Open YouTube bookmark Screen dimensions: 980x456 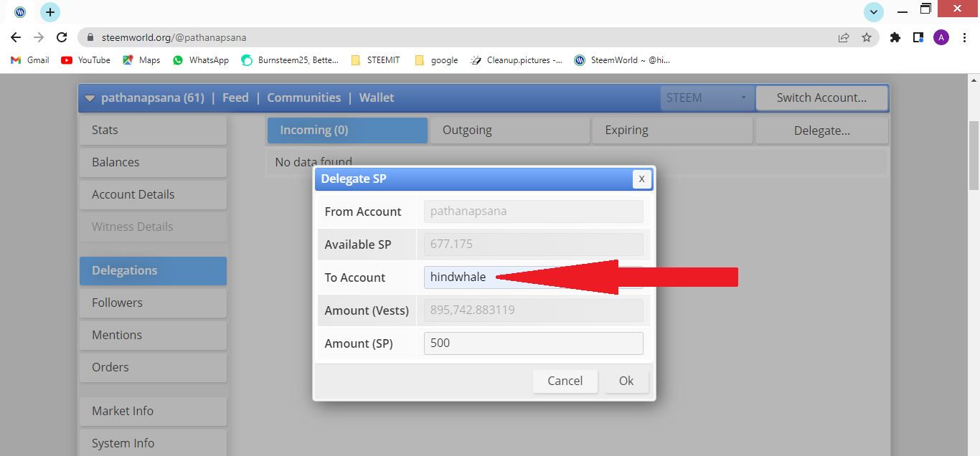(x=86, y=60)
